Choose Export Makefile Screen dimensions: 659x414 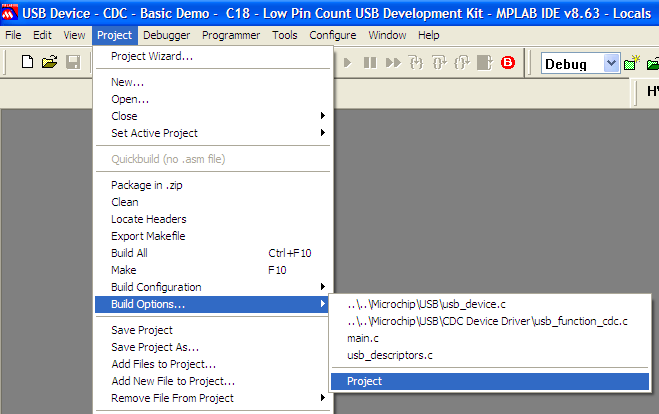pyautogui.click(x=212, y=236)
